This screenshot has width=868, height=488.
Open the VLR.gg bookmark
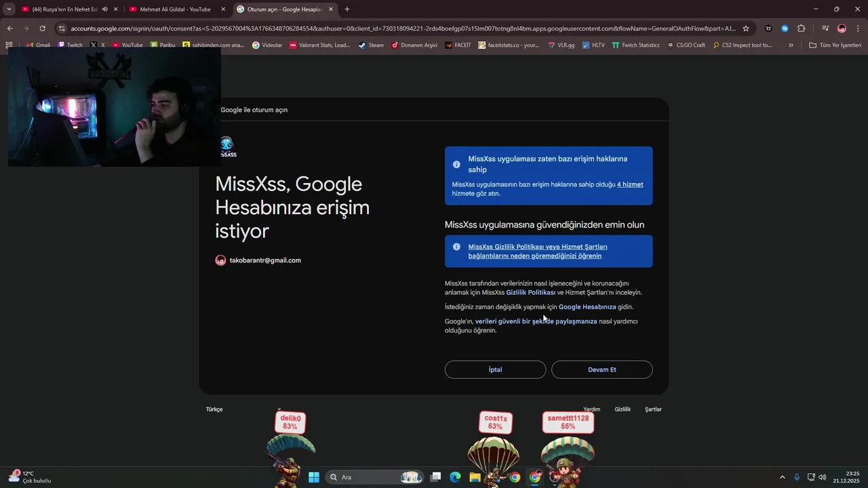[561, 45]
